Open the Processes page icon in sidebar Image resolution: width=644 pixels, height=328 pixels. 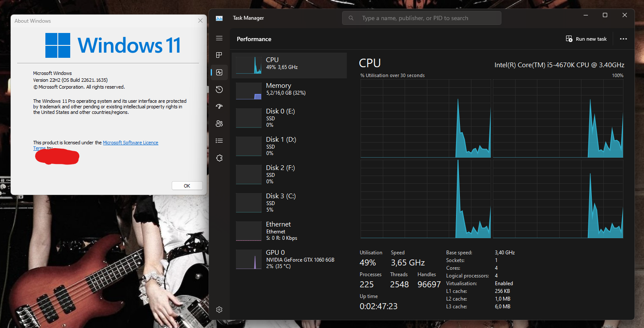(x=219, y=55)
